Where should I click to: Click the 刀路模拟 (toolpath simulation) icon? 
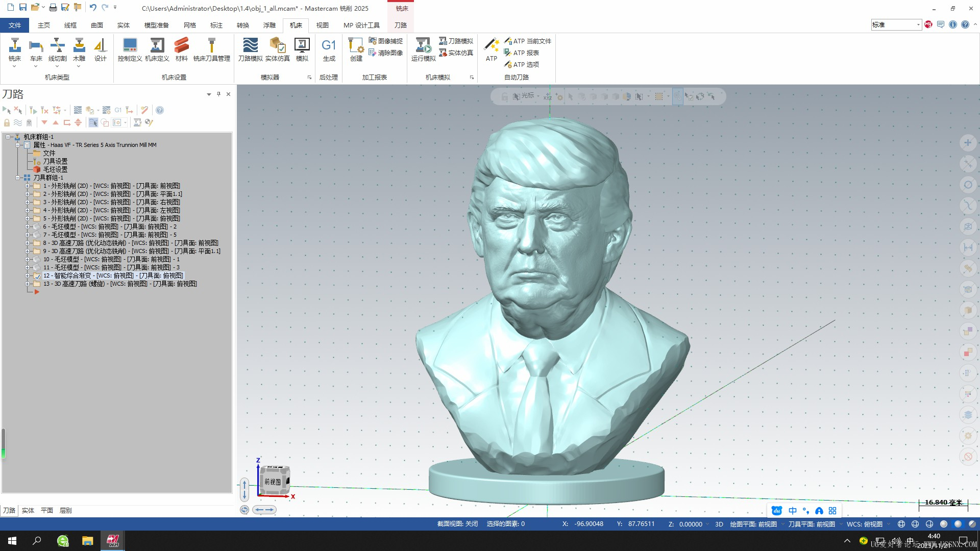250,46
